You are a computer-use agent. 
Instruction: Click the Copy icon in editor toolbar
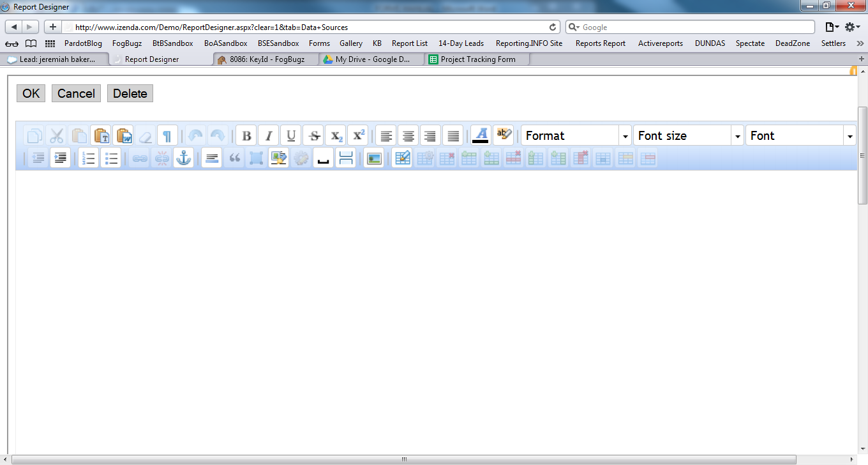click(x=34, y=135)
